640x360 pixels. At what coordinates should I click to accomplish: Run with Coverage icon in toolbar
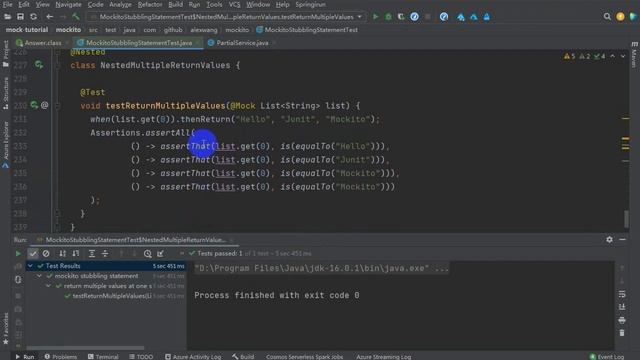point(401,17)
